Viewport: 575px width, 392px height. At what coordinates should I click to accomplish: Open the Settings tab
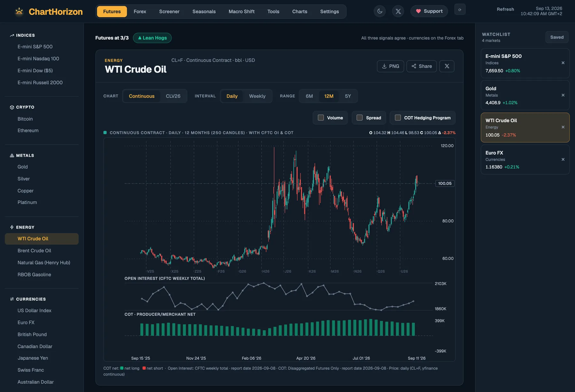[330, 11]
